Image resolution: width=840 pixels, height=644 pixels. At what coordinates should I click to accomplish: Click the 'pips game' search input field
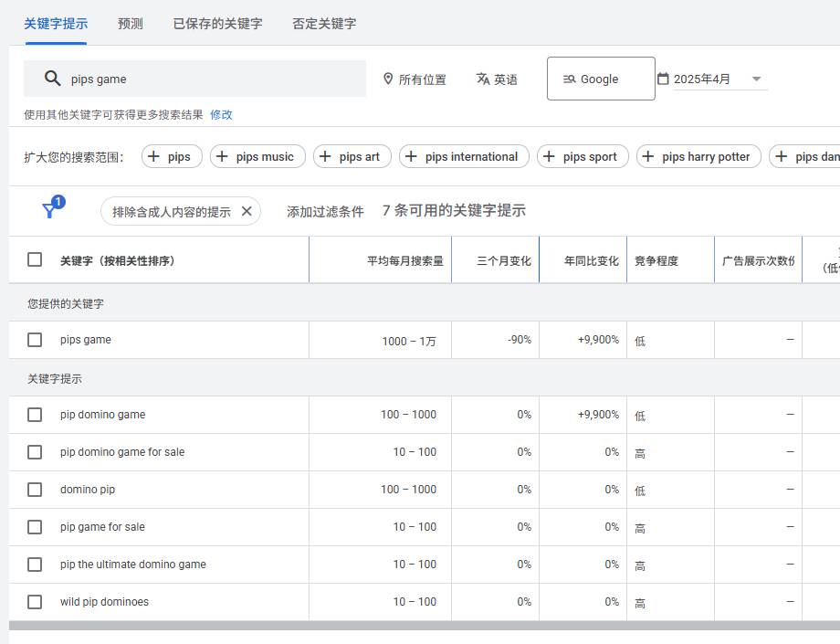pyautogui.click(x=194, y=79)
